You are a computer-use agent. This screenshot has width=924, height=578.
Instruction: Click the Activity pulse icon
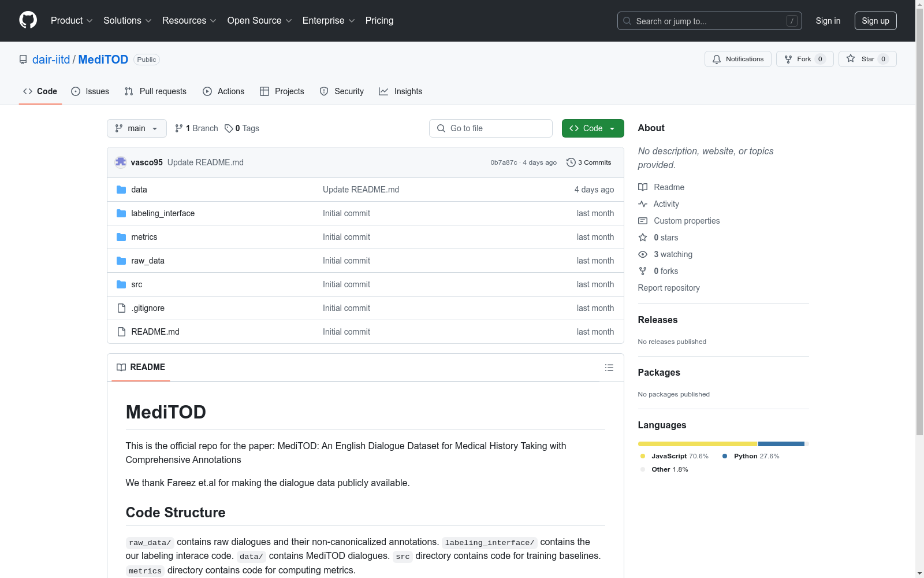(643, 204)
